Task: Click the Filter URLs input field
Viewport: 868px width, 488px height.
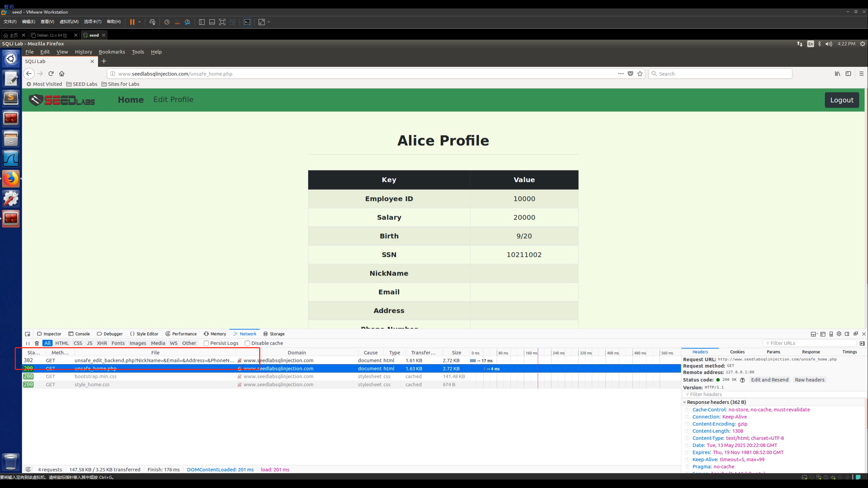Action: tap(810, 343)
